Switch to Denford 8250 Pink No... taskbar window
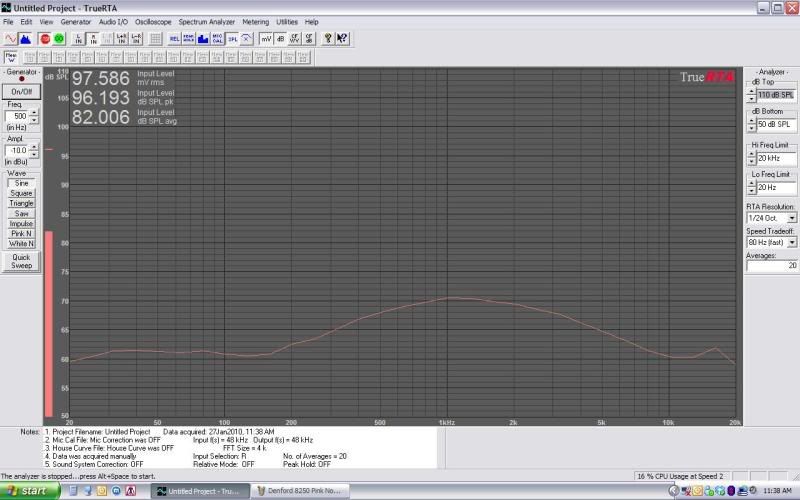 tap(302, 491)
